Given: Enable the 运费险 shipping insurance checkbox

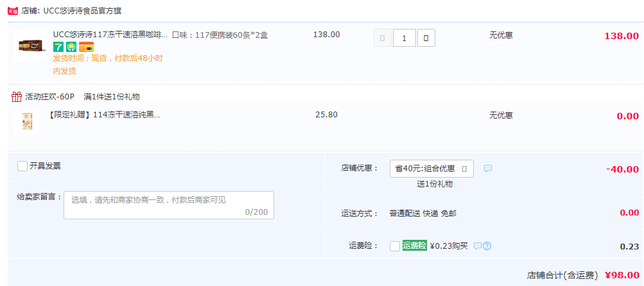Looking at the screenshot, I should [x=395, y=246].
